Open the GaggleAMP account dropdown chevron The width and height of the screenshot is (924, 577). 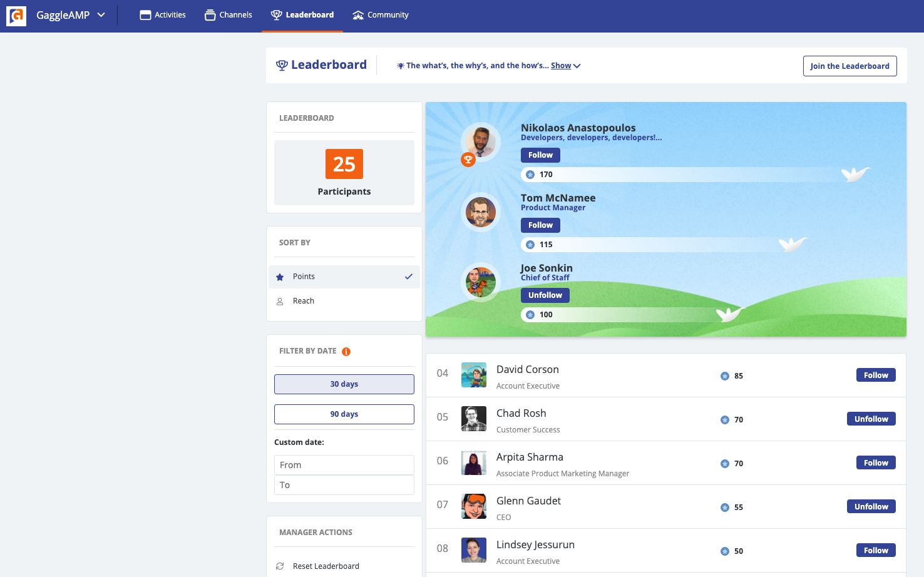click(101, 15)
